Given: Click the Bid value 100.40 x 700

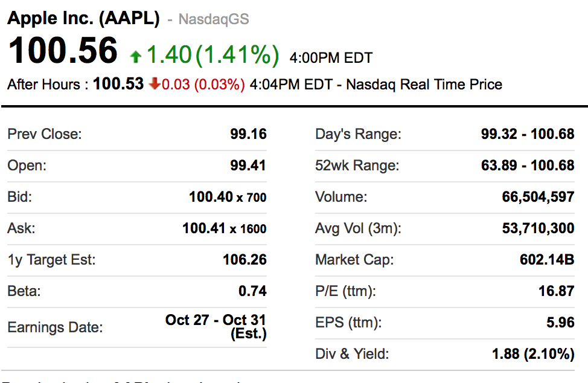Looking at the screenshot, I should 228,197.
